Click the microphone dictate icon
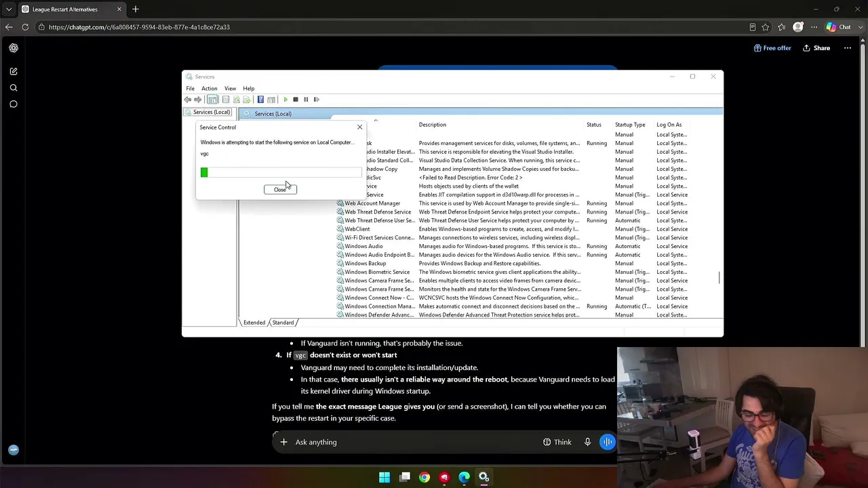Image resolution: width=868 pixels, height=488 pixels. [x=587, y=443]
